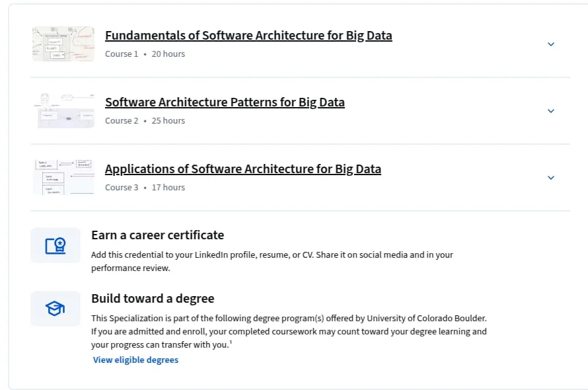Click the Course 1 20 hours label
Viewport: 588px width, 390px height.
click(145, 54)
